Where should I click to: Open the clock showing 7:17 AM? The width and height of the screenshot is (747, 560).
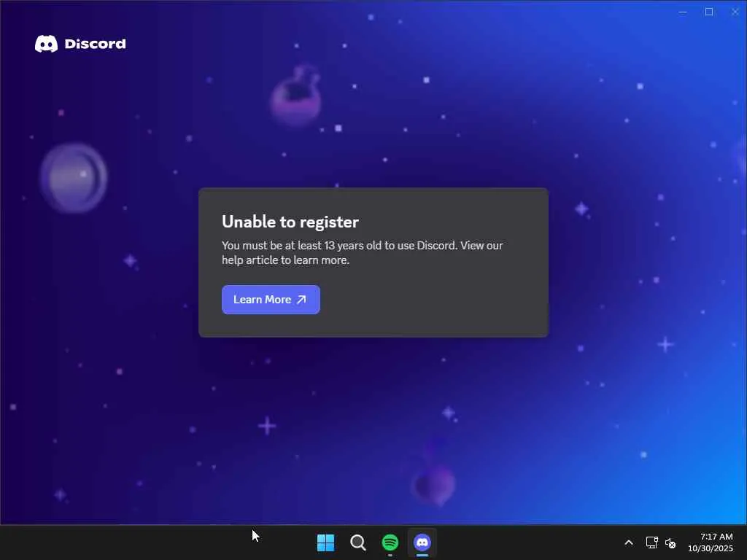[711, 542]
